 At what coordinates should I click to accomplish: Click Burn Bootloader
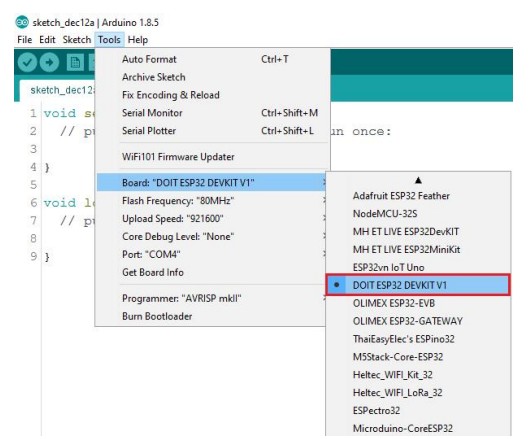coord(212,316)
